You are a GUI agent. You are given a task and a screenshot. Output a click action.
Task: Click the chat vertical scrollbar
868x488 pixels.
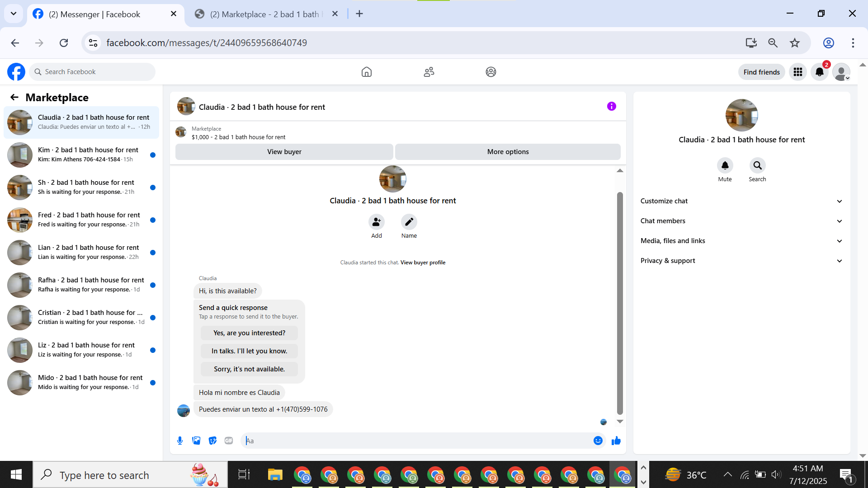point(620,303)
